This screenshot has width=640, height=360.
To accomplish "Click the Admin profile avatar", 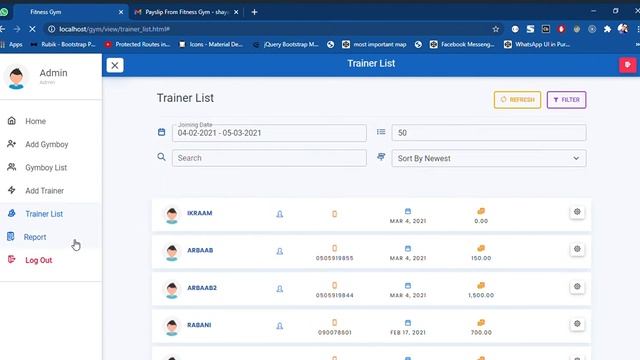I will click(x=16, y=78).
